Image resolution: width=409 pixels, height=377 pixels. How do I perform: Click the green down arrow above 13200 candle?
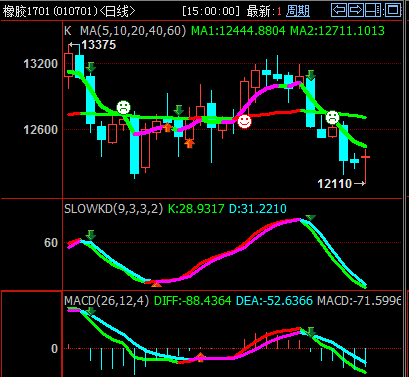(90, 67)
